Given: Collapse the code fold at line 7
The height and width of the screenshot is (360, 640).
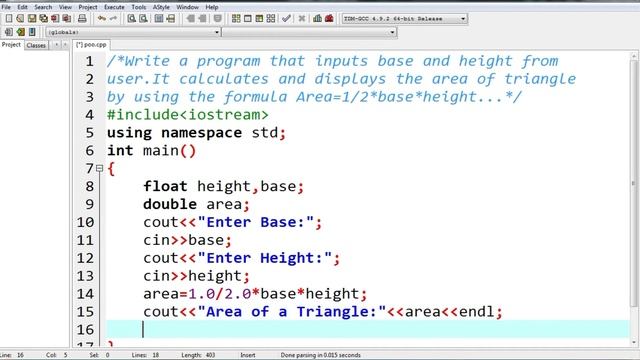Looking at the screenshot, I should tap(99, 168).
